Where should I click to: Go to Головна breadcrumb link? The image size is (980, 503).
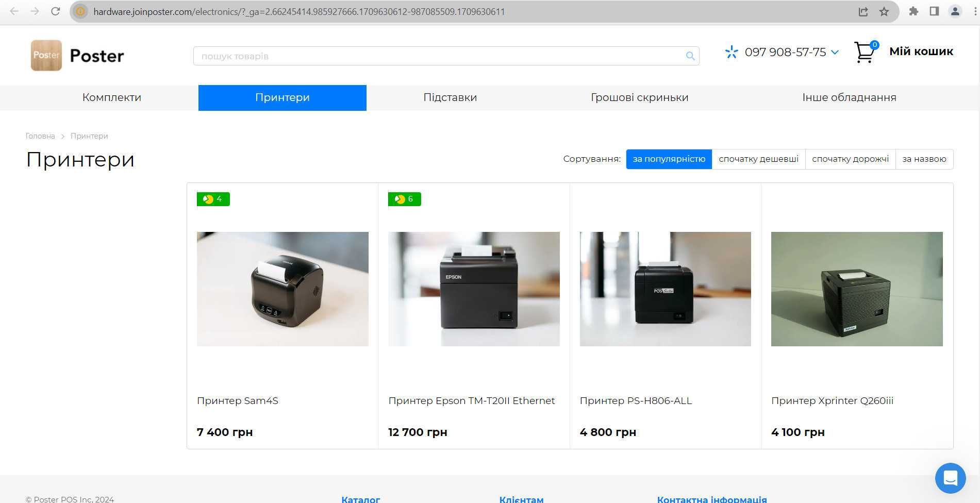point(40,136)
